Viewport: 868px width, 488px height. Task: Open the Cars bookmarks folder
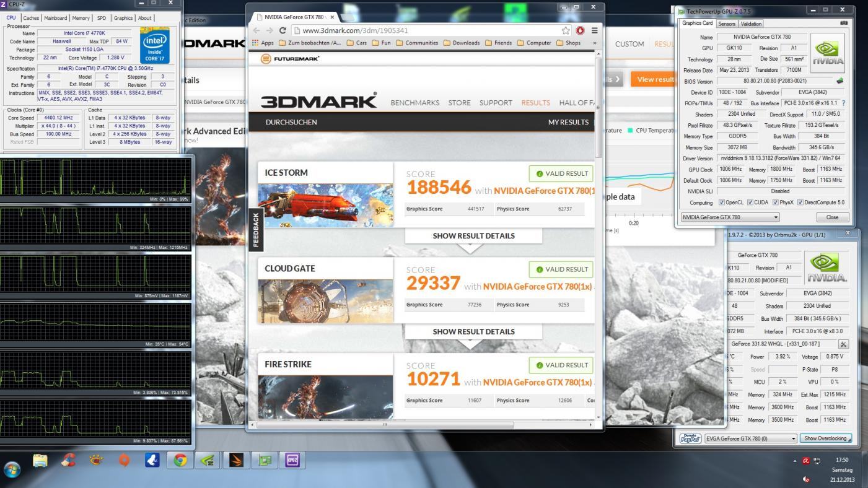(356, 43)
